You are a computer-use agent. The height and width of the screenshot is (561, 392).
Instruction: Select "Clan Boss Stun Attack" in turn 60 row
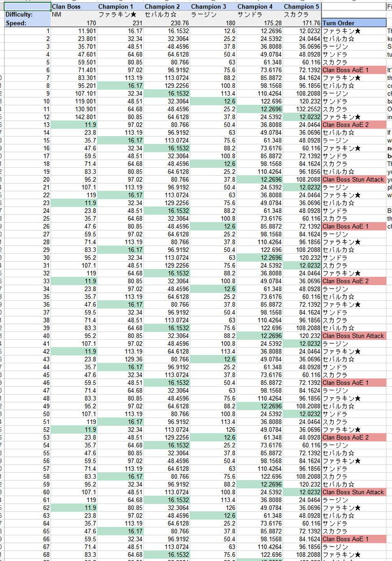pos(354,492)
